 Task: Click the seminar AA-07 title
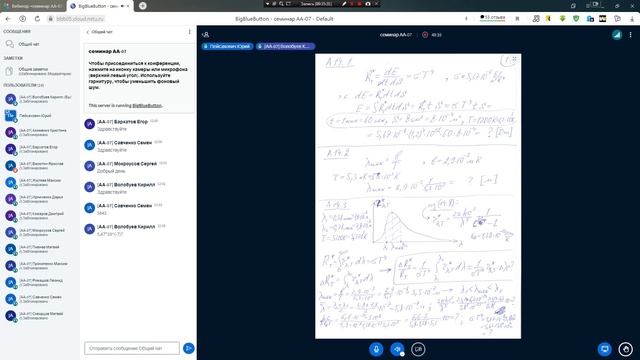tap(396, 35)
